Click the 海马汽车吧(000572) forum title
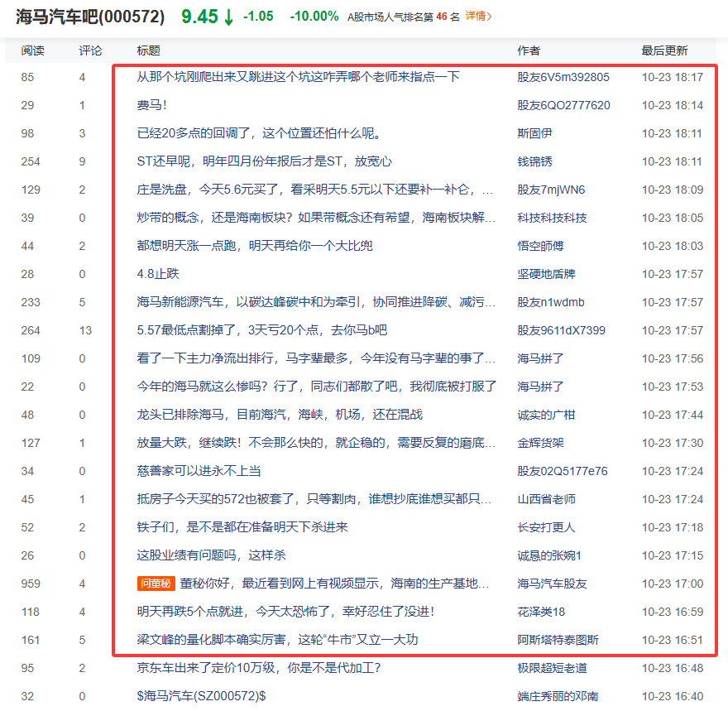 (90, 17)
